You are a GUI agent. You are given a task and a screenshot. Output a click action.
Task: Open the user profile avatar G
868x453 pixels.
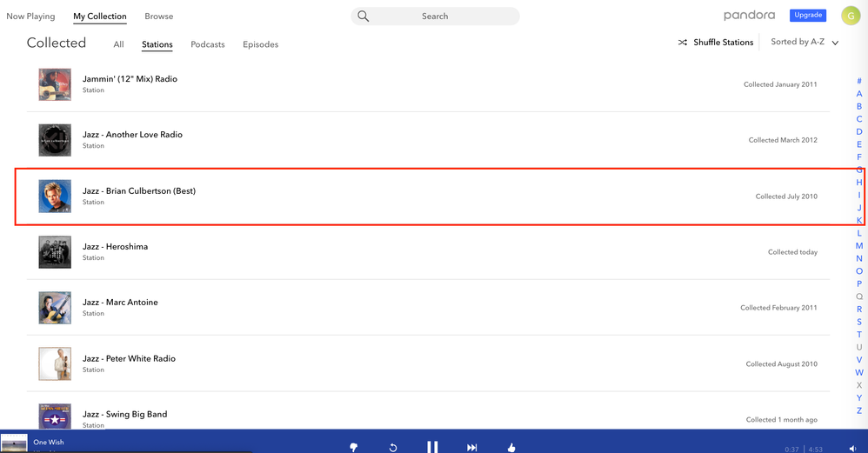(x=851, y=16)
